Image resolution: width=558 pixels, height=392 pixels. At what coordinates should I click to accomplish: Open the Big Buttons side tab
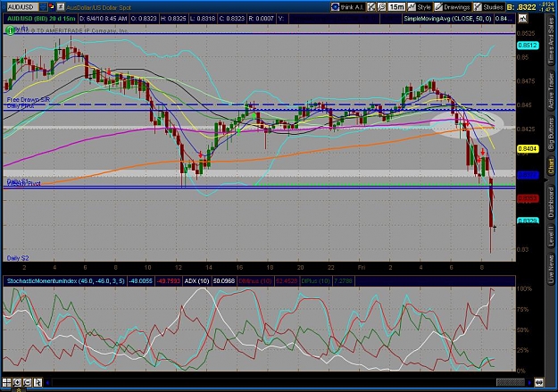(x=551, y=133)
